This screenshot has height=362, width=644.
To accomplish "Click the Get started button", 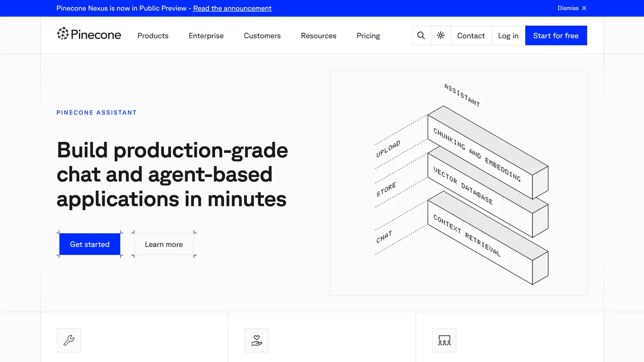I will tap(90, 244).
